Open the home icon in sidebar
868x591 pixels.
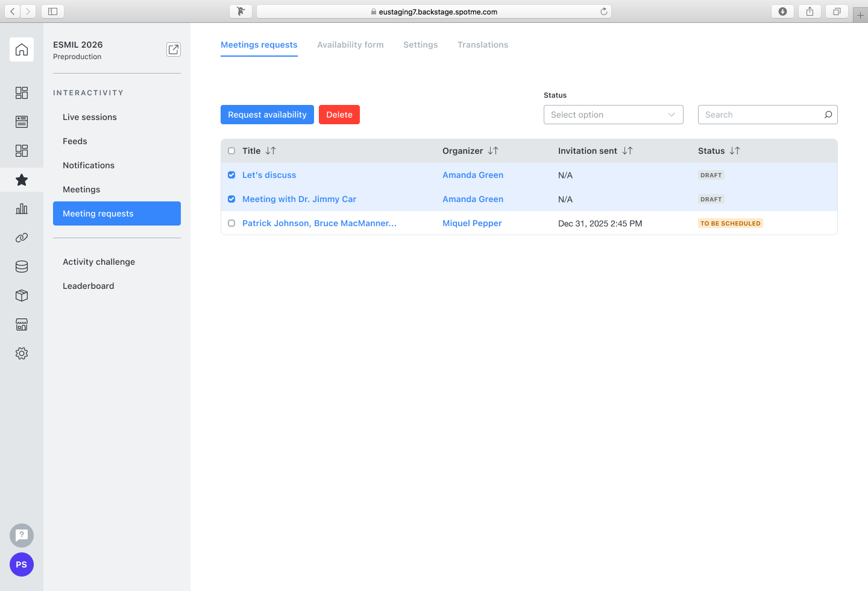tap(22, 49)
